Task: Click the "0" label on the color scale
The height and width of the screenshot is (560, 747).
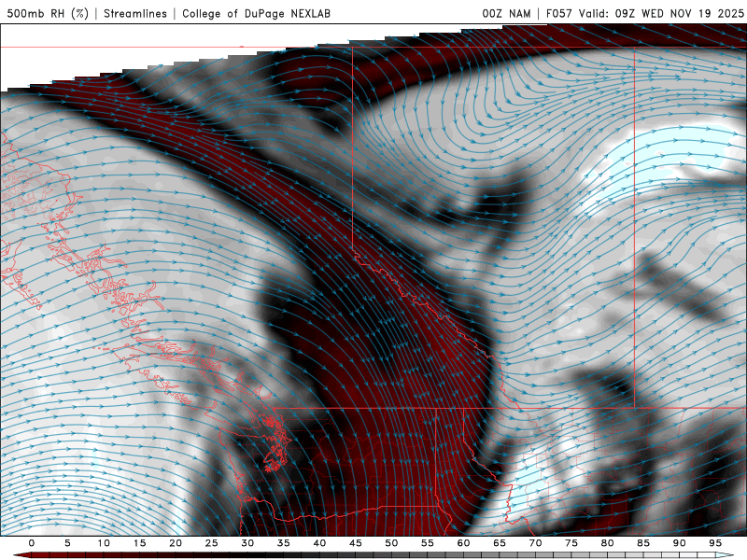Action: click(32, 543)
